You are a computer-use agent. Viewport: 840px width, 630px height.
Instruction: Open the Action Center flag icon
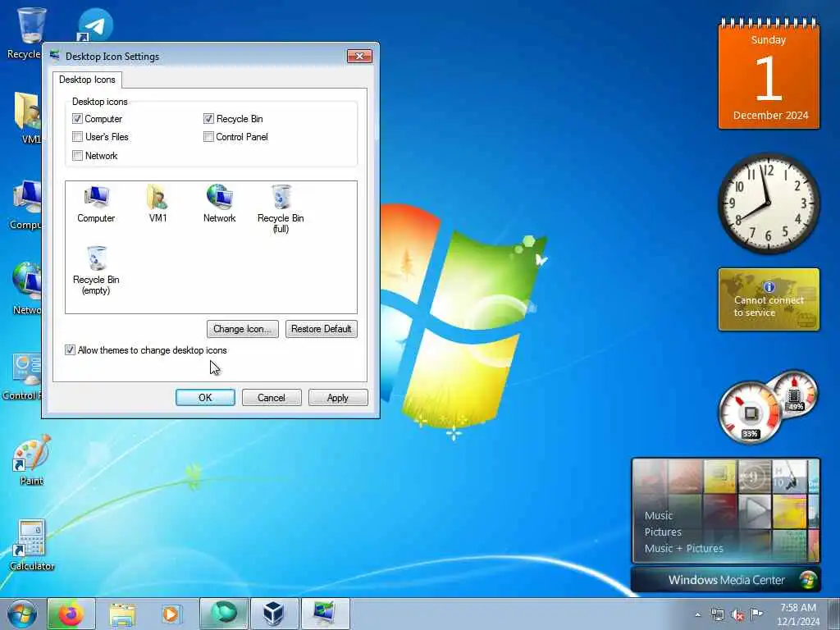click(x=756, y=614)
